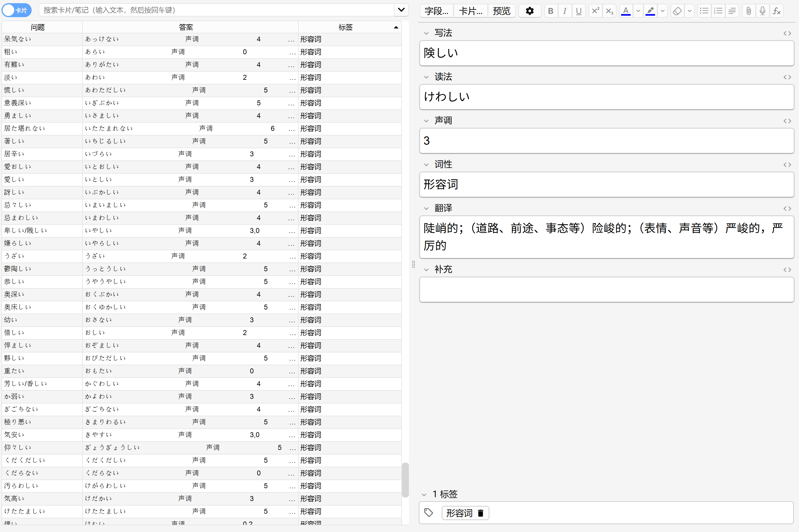This screenshot has width=799, height=532.
Task: Open the equations fx icon
Action: tap(777, 11)
